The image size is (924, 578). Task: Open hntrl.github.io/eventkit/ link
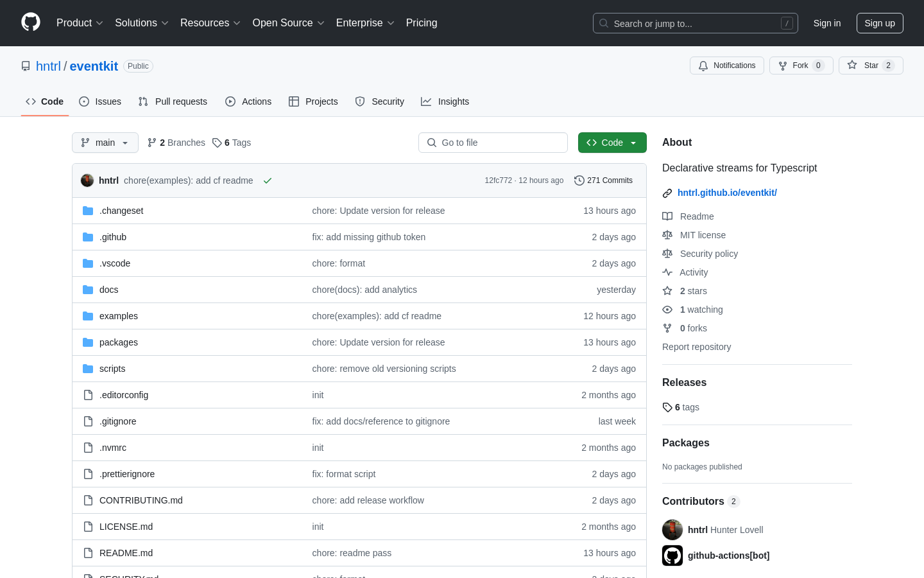coord(727,193)
